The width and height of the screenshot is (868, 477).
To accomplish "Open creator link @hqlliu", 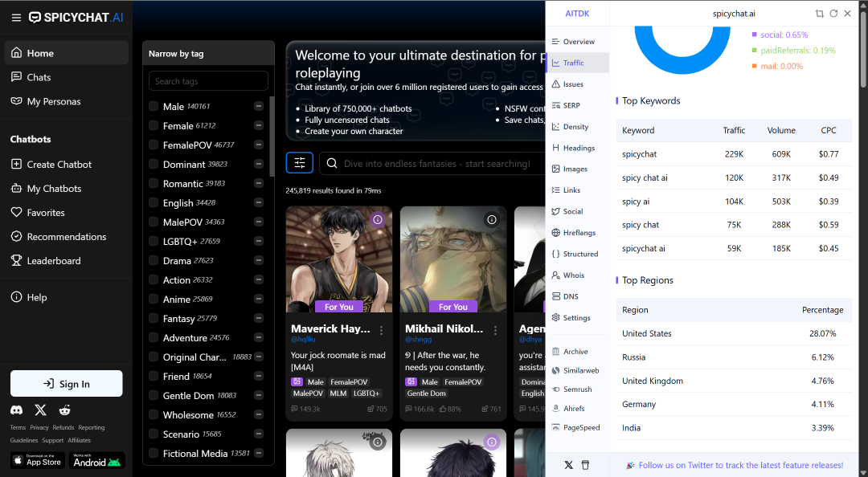I will (x=303, y=339).
